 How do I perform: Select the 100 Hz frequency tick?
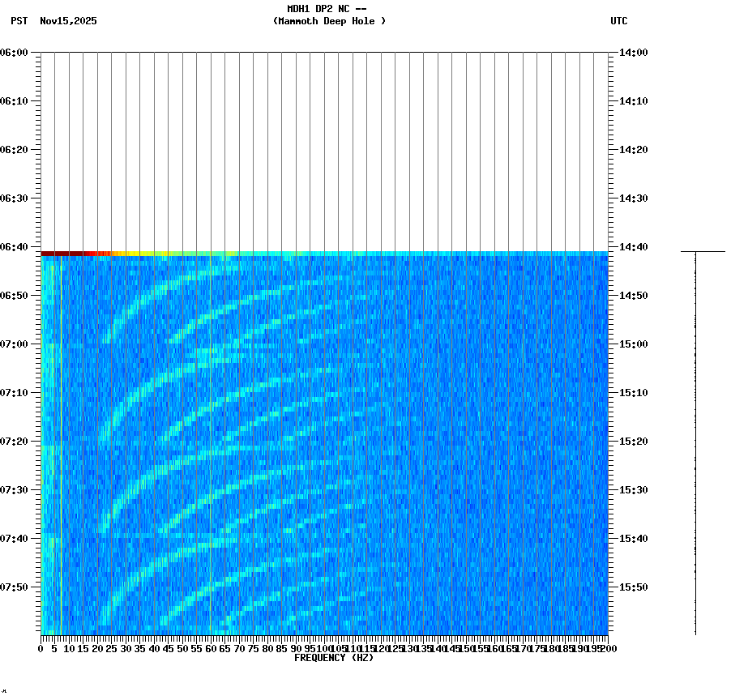tap(323, 648)
